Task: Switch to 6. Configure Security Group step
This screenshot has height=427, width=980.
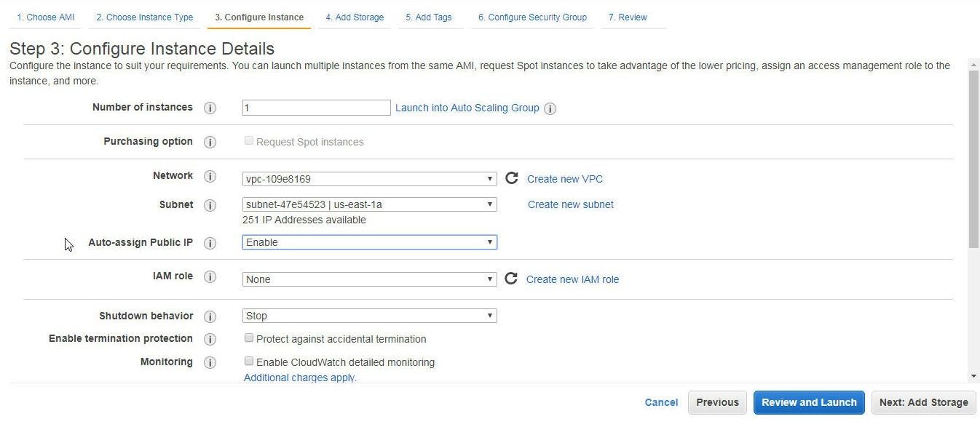Action: click(x=532, y=17)
